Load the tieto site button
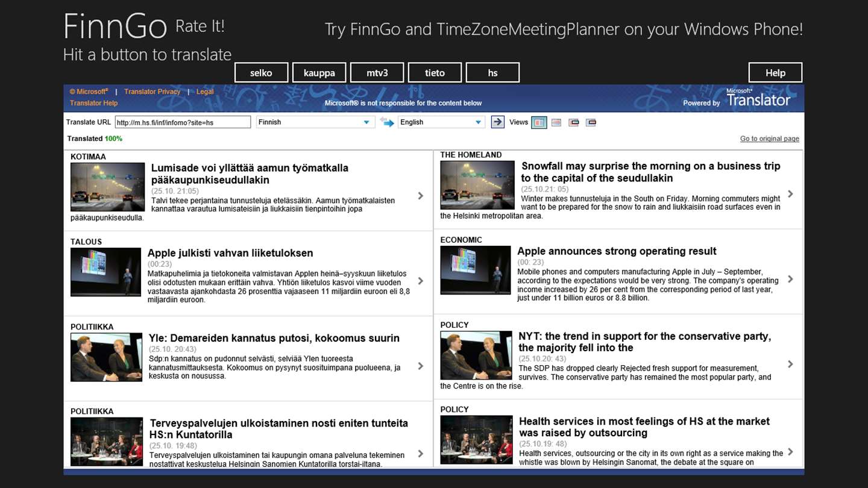The image size is (868, 488). [435, 73]
